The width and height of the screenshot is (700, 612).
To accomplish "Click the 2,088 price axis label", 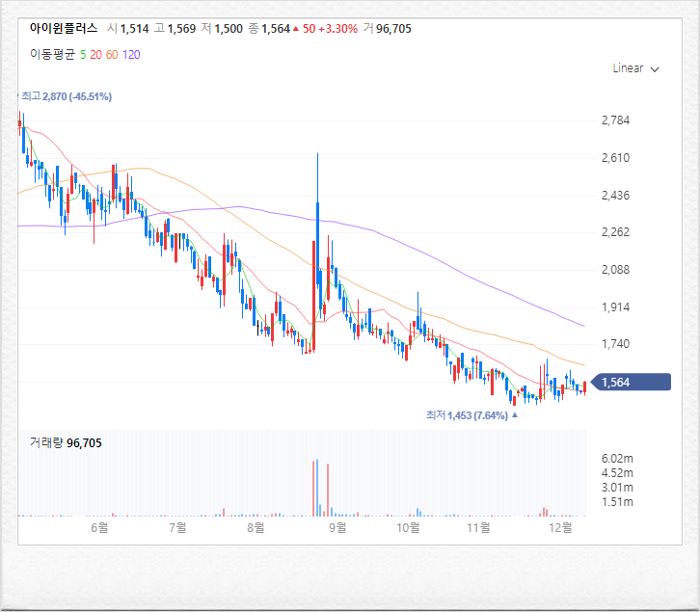I will click(615, 270).
